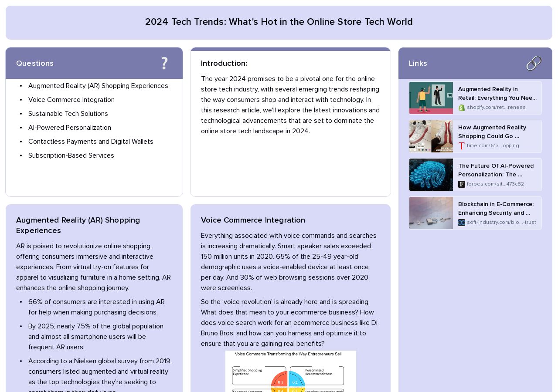
Task: Click the AR Shopping Experiences card heading
Action: coord(78,225)
